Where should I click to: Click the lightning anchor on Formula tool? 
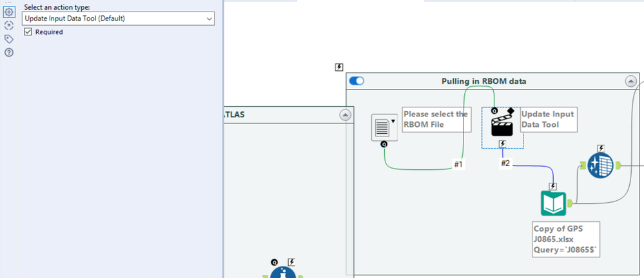click(x=291, y=262)
